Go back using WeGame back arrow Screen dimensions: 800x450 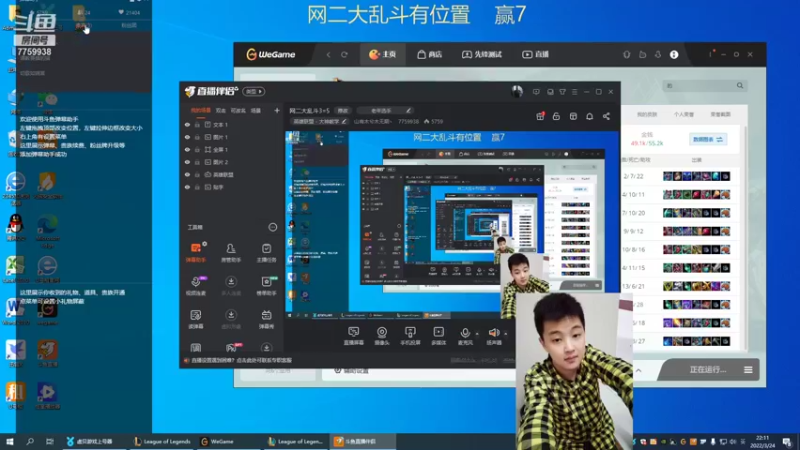(x=329, y=55)
